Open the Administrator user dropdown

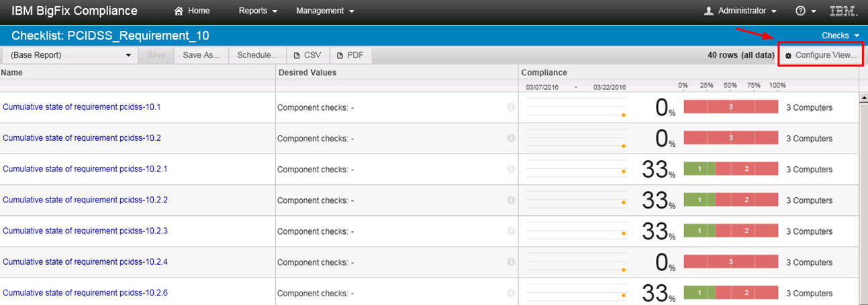pos(741,11)
